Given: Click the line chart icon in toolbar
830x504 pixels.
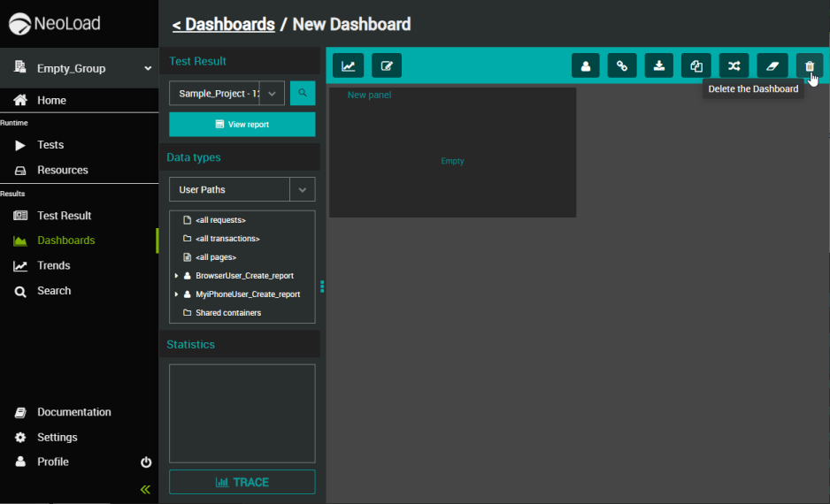Looking at the screenshot, I should tap(349, 65).
